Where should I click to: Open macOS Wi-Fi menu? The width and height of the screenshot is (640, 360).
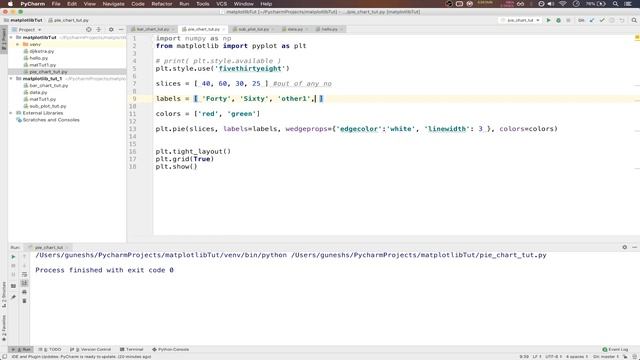coord(563,4)
